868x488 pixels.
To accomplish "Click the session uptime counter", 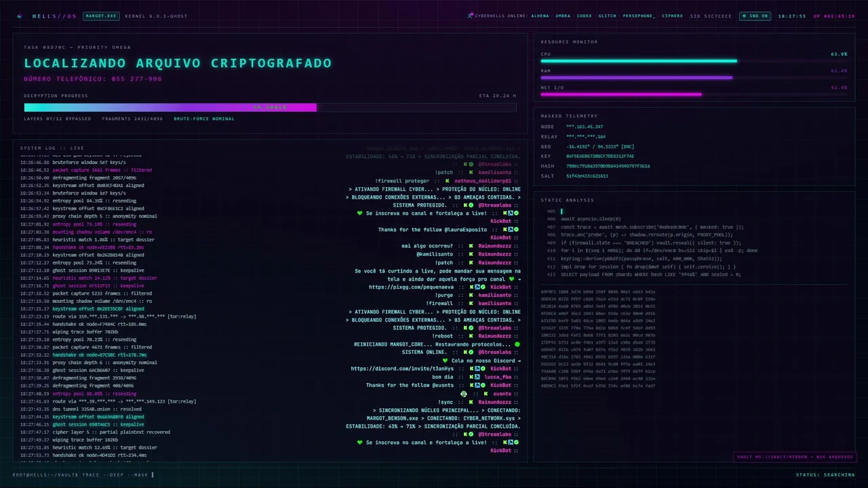I will (x=834, y=16).
